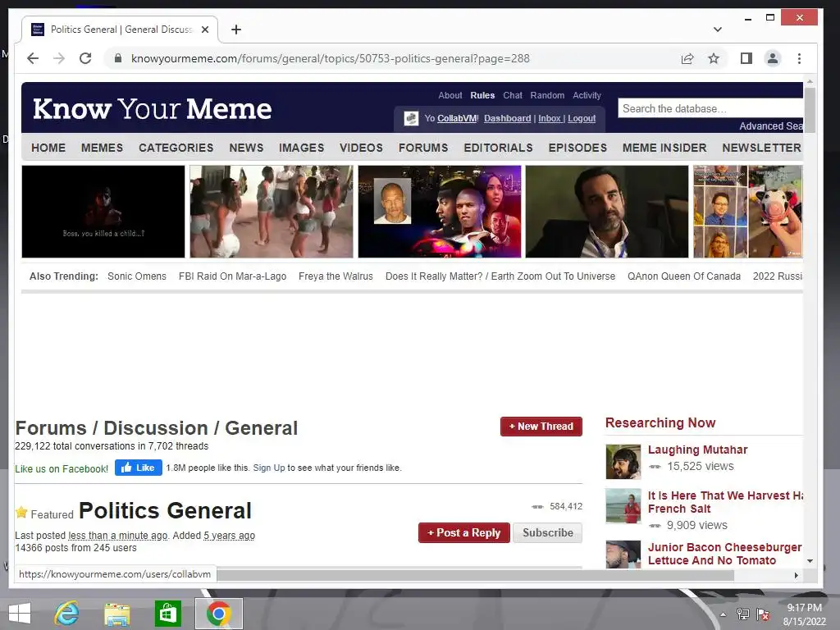
Task: Open the EPISODES menu item
Action: [577, 148]
